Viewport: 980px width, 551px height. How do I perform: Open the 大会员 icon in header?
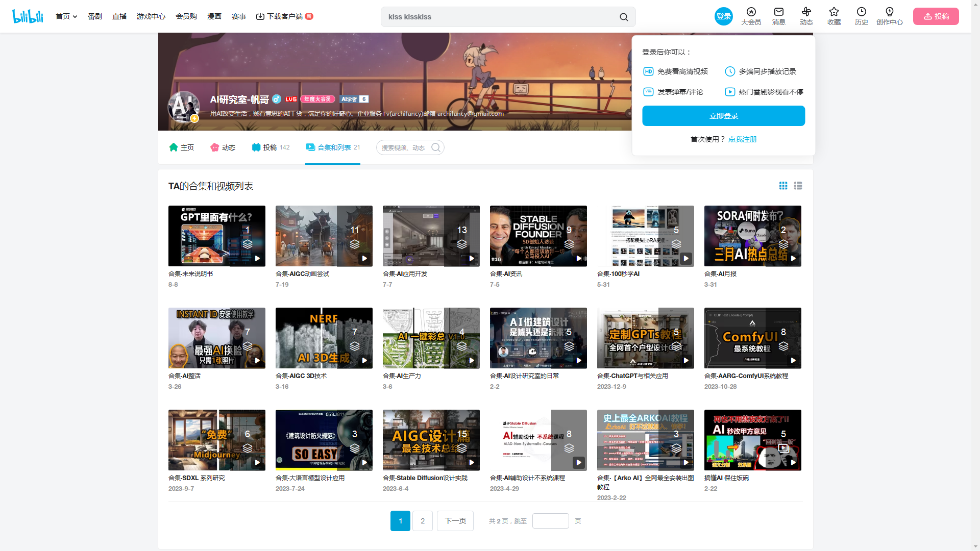click(751, 12)
